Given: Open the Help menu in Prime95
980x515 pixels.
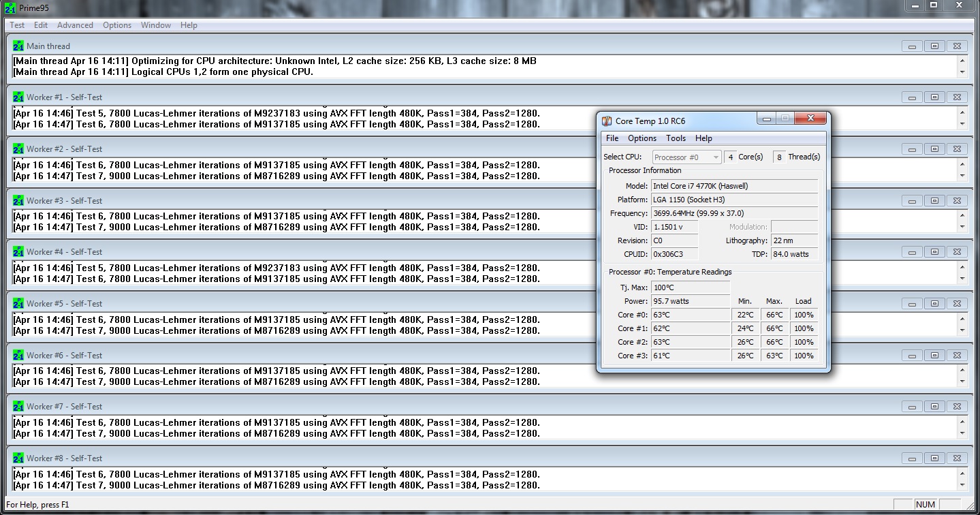Looking at the screenshot, I should [x=189, y=25].
